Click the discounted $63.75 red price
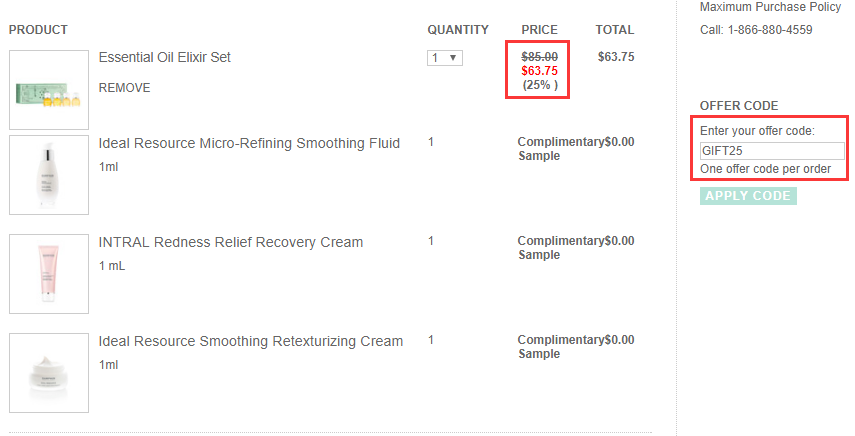The image size is (855, 436). pyautogui.click(x=539, y=71)
